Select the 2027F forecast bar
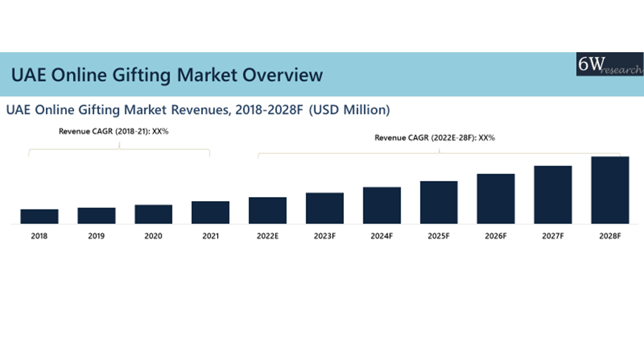This screenshot has width=644, height=337. (553, 195)
